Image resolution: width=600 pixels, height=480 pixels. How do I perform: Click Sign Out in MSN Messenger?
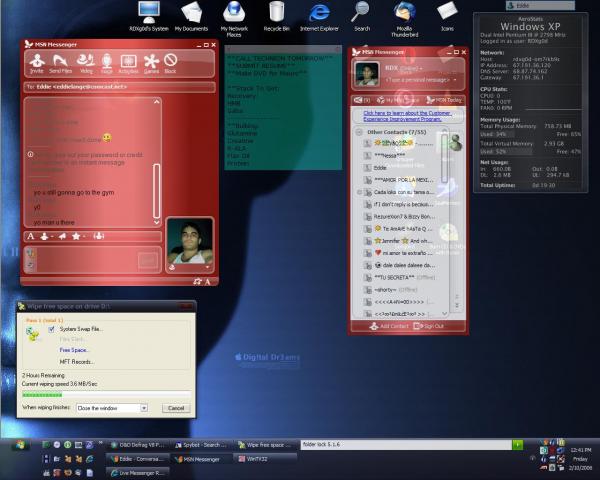tap(429, 326)
